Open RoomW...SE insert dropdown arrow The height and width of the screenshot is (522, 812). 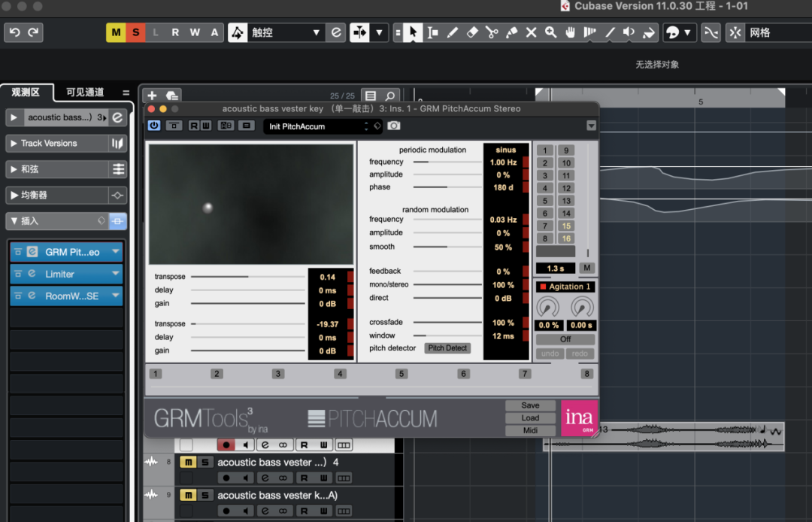pyautogui.click(x=116, y=296)
